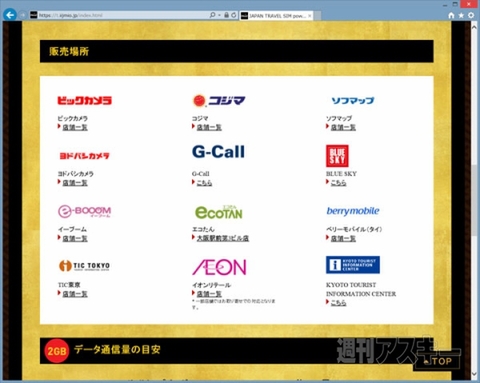The height and width of the screenshot is (383, 480).
Task: Open 店舗一覧 link under コジマ
Action: [209, 127]
